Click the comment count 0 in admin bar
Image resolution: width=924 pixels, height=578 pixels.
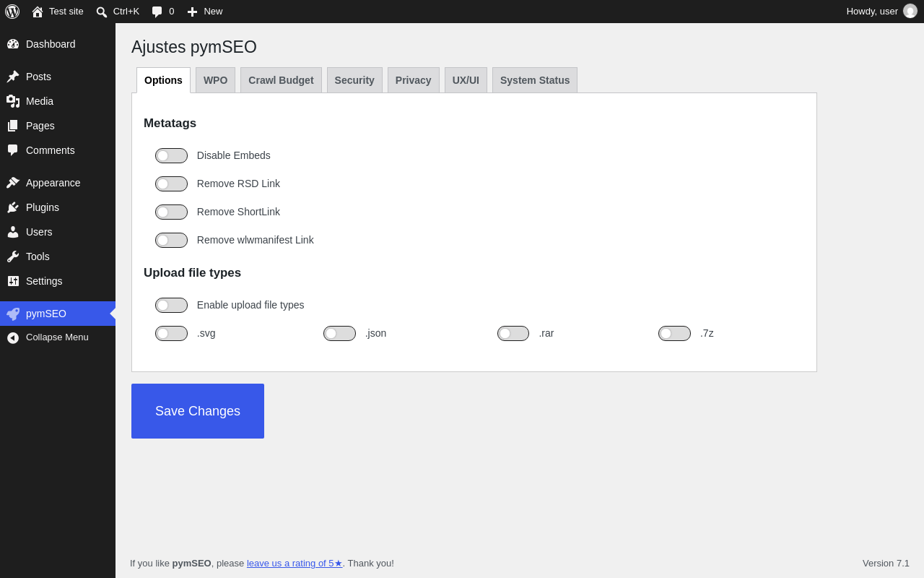[x=172, y=12]
